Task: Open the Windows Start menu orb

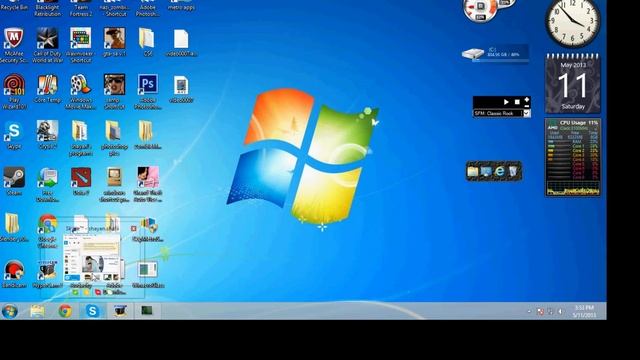Action: tap(9, 311)
